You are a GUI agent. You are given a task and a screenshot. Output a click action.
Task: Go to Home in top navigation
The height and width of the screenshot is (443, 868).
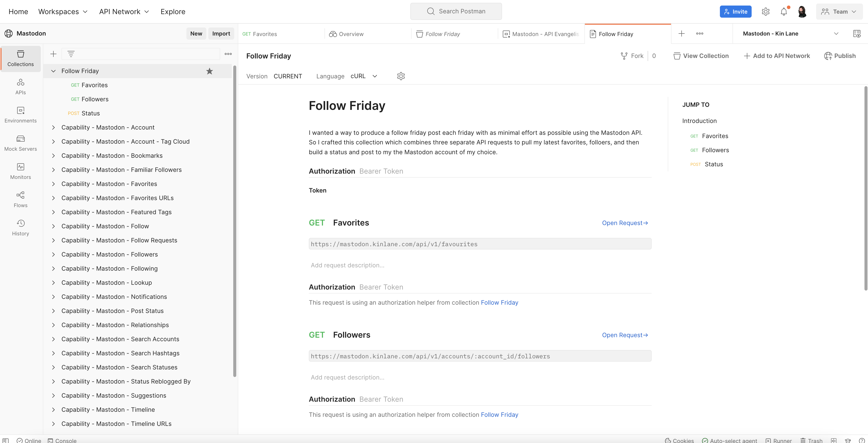point(18,11)
